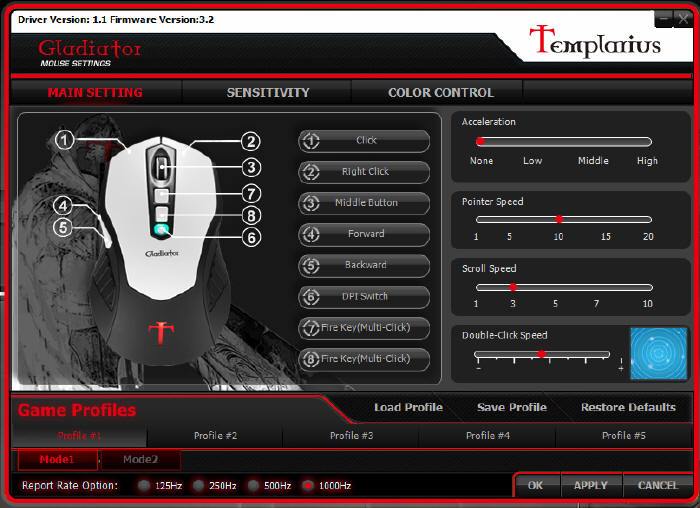Click the Double-Click Speed slider handle
The image size is (700, 508).
click(x=542, y=354)
